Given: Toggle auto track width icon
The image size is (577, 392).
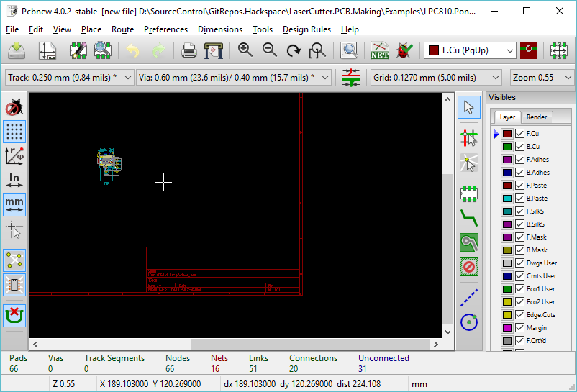Looking at the screenshot, I should pyautogui.click(x=351, y=78).
